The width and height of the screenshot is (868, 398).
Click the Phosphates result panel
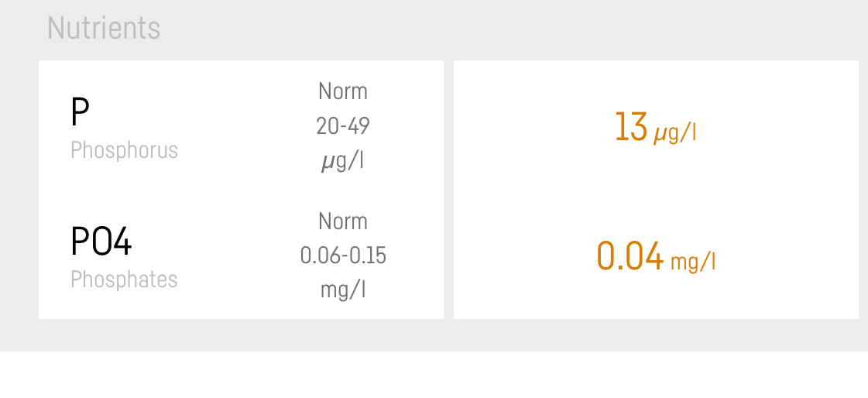click(656, 255)
